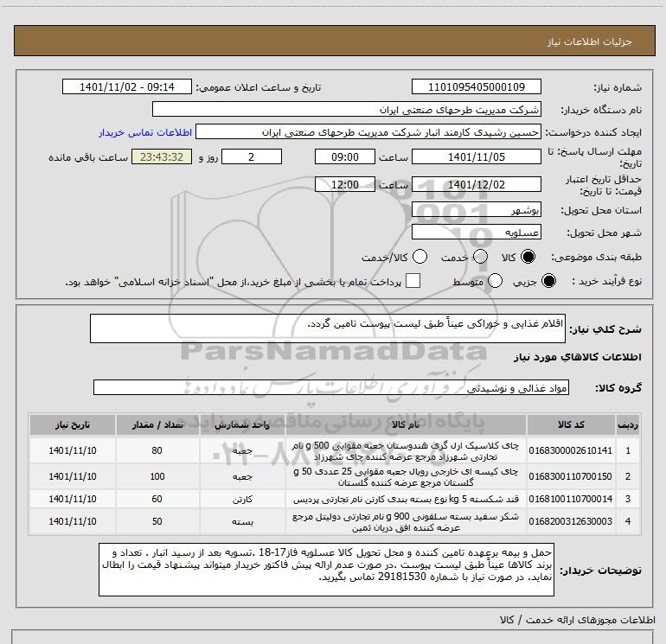This screenshot has width=666, height=644.
Task: Click the تاریخ نیاز column header
Action: [x=73, y=424]
